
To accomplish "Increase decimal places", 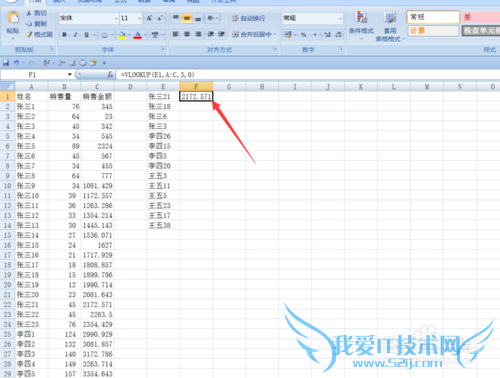I will tap(327, 34).
